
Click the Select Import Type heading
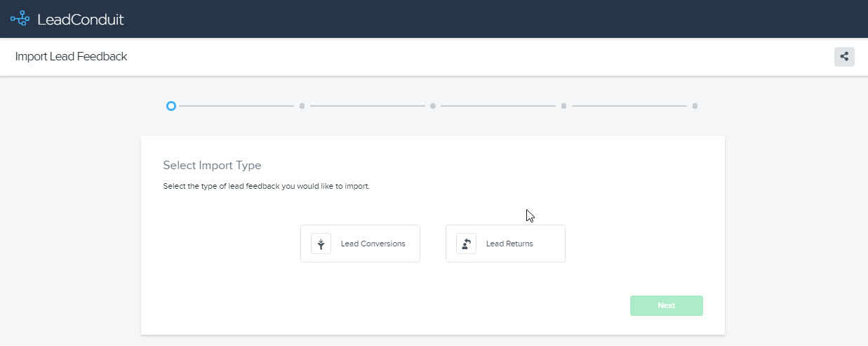point(212,166)
